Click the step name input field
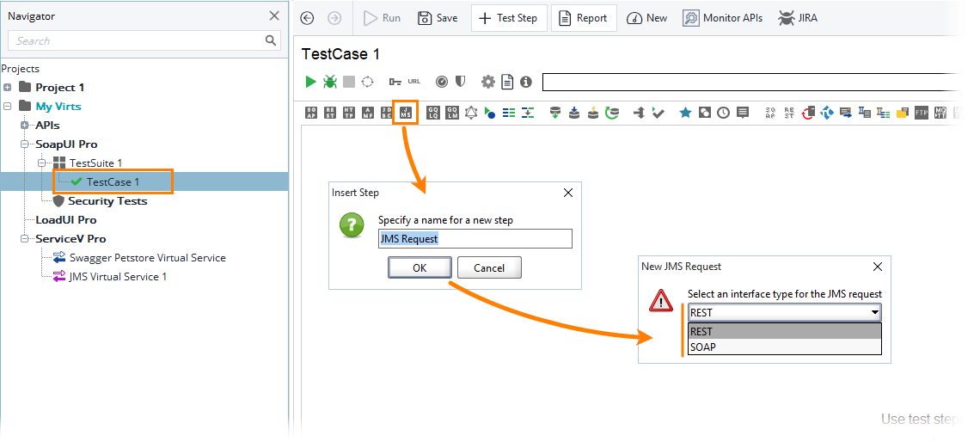 [x=475, y=239]
